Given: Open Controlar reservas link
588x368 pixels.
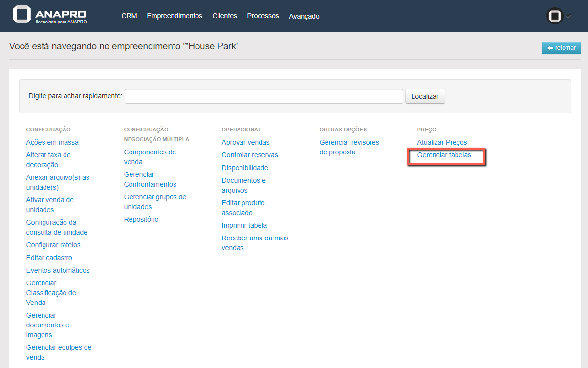Looking at the screenshot, I should (250, 155).
